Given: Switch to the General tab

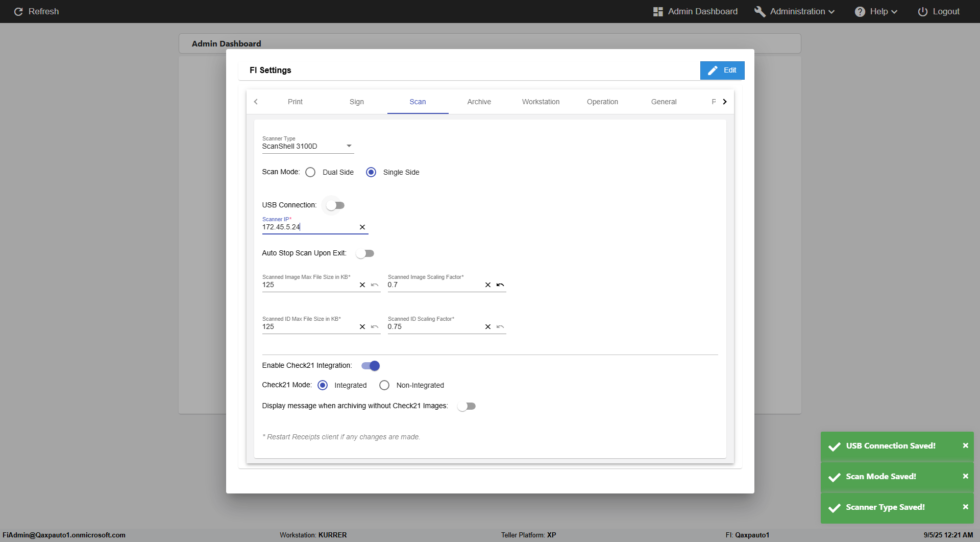Looking at the screenshot, I should [x=664, y=102].
